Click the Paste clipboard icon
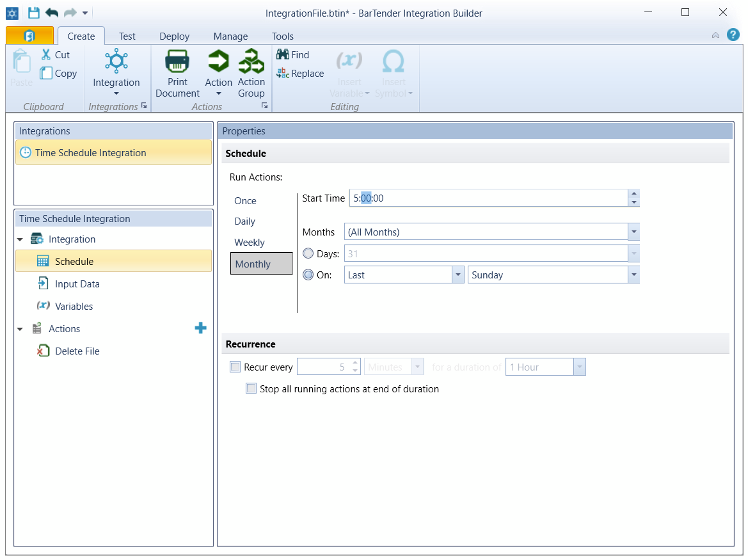748x560 pixels. point(21,61)
